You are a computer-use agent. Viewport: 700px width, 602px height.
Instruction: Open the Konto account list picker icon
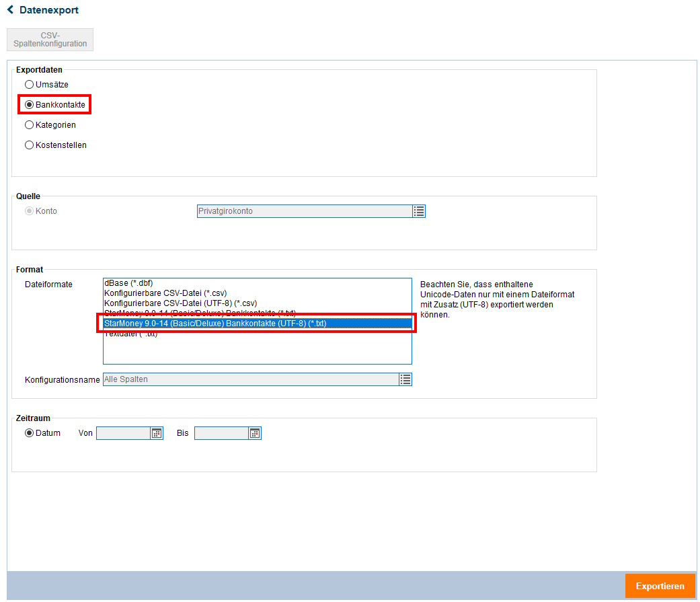(x=419, y=211)
